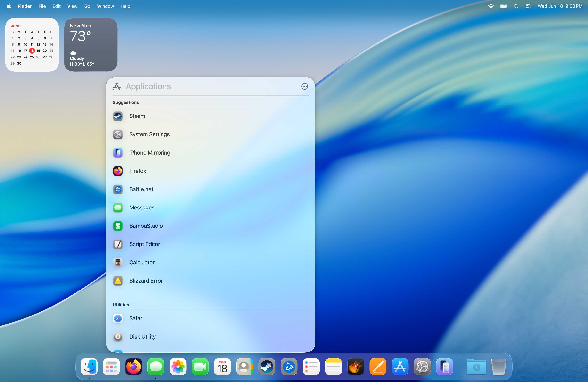Click the Applications filter icon
This screenshot has height=382, width=588.
pyautogui.click(x=117, y=86)
